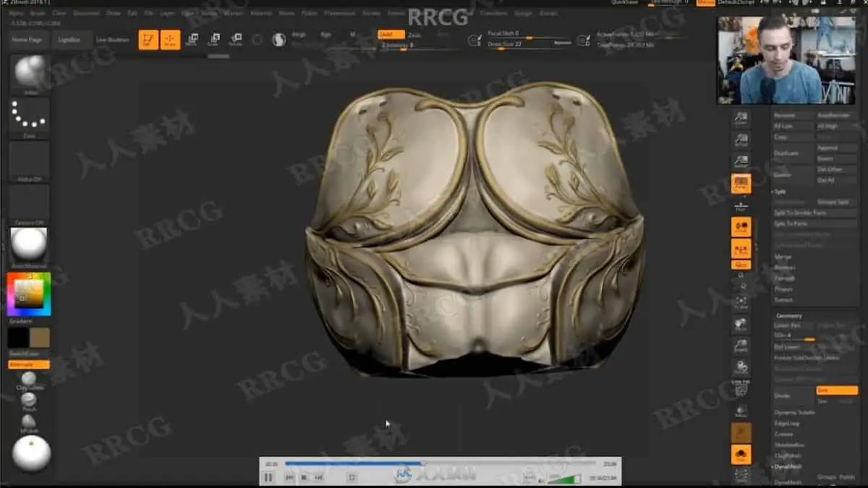Open the current brush thumbnail picker
The width and height of the screenshot is (868, 488).
click(x=30, y=73)
